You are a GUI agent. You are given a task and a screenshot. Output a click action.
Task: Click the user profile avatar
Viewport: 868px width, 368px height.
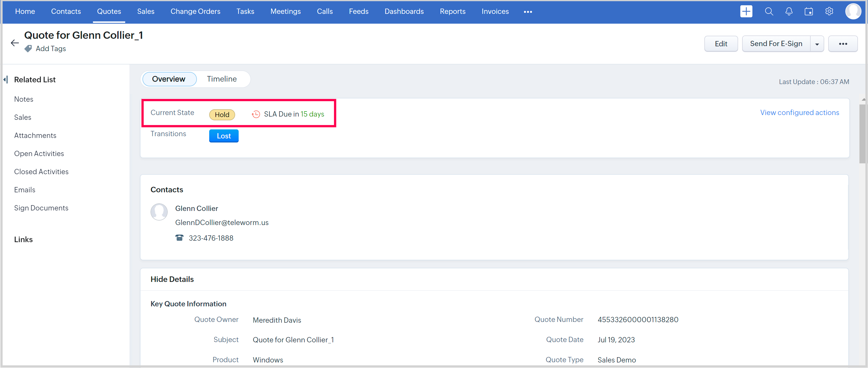pos(853,12)
